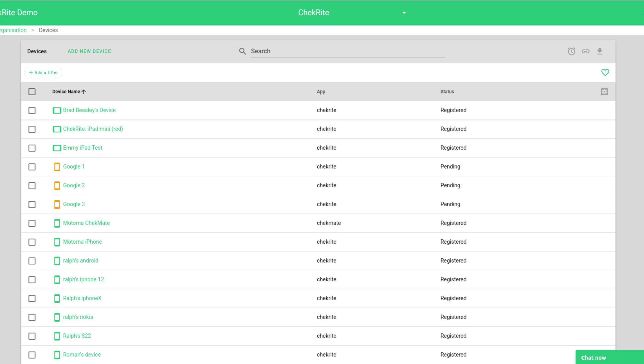Open the column settings gear icon
The width and height of the screenshot is (644, 364).
[x=604, y=92]
